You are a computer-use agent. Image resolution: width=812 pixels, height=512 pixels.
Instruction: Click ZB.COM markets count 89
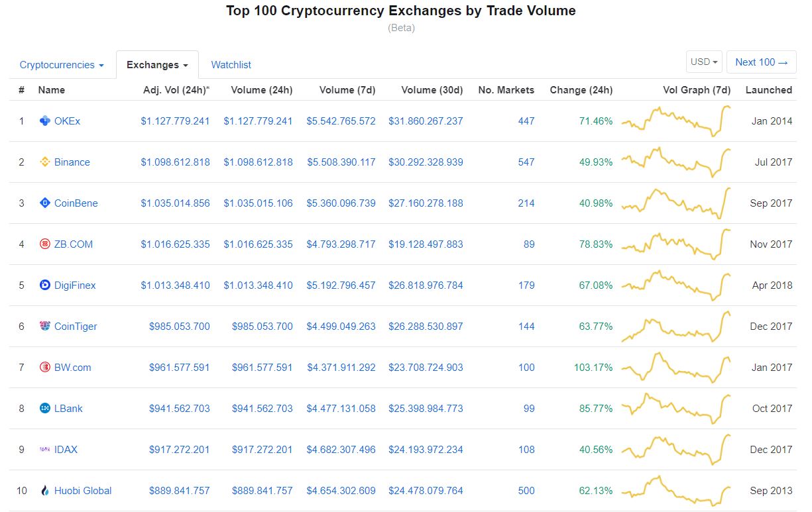click(x=529, y=244)
